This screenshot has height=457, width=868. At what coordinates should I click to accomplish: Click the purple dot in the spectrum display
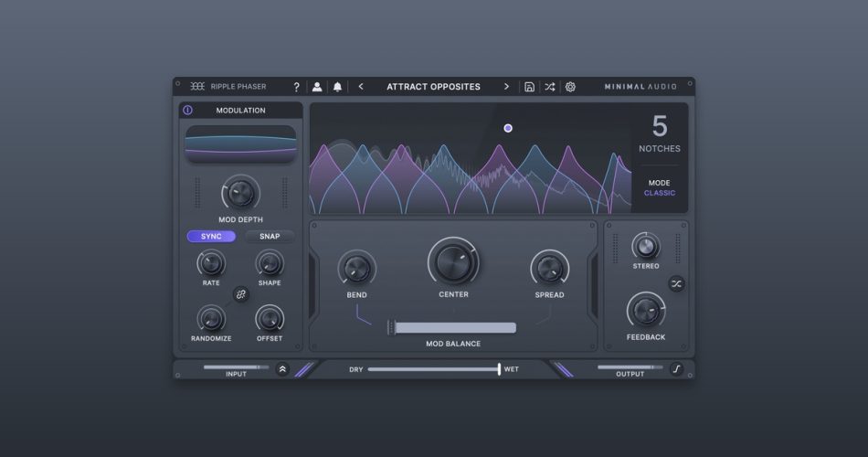click(508, 129)
